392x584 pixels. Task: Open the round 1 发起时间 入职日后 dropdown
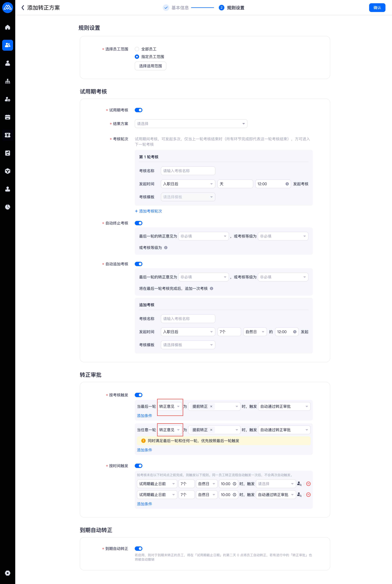188,184
